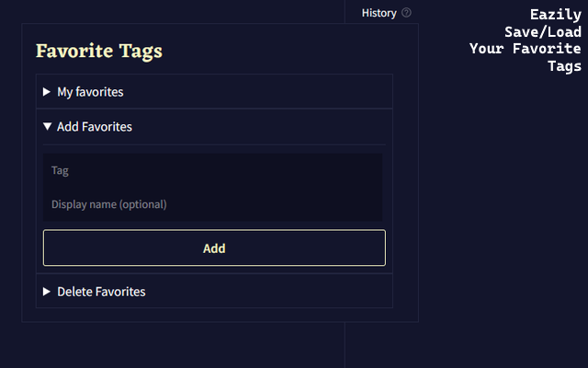Image resolution: width=588 pixels, height=368 pixels.
Task: Expand My favorites using its triangle arrow
Action: (47, 92)
